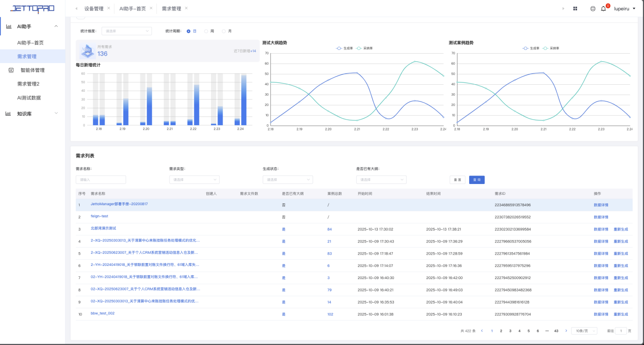This screenshot has width=644, height=345.
Task: Click the circular theme icon beside the bell
Action: pos(593,8)
